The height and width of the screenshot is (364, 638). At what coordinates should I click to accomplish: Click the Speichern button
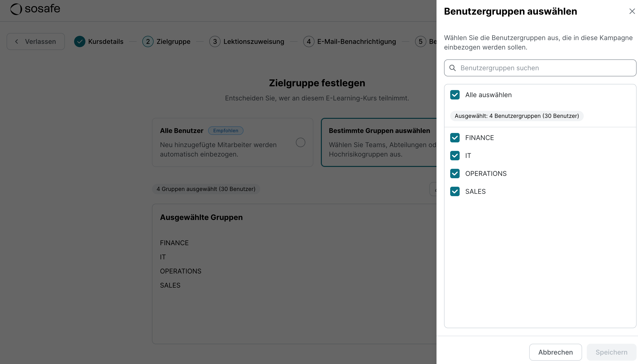tap(612, 352)
